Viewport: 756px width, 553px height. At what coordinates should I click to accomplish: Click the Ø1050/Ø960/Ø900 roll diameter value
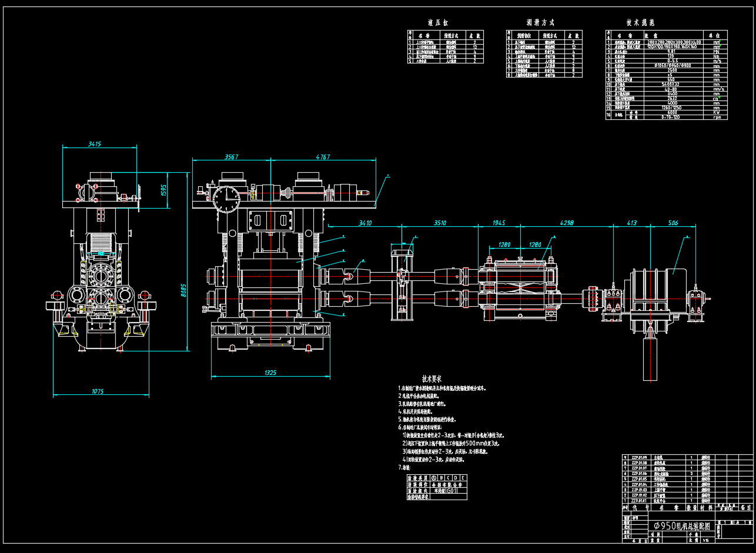click(x=673, y=65)
